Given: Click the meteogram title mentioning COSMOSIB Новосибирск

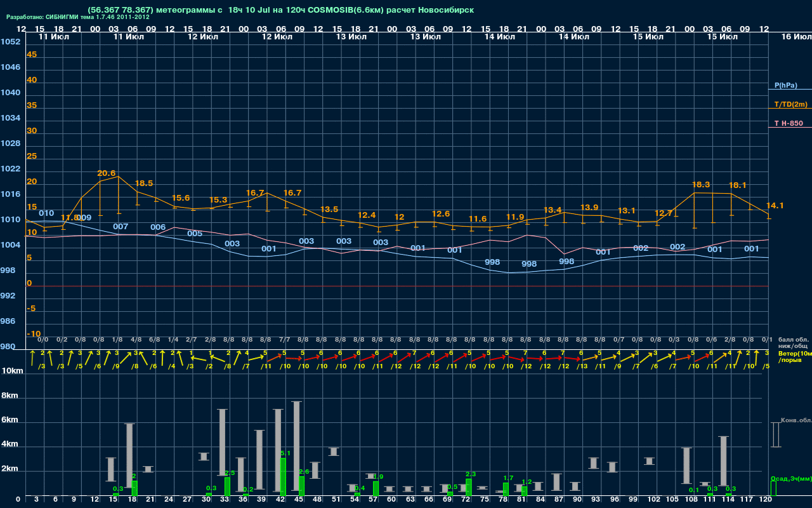Looking at the screenshot, I should pyautogui.click(x=280, y=10).
